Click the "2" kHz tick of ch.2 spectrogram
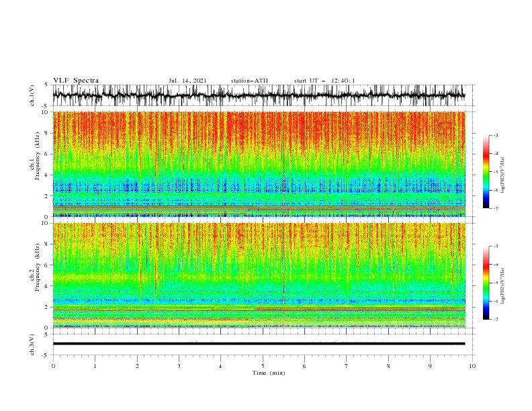The image size is (532, 411). point(48,307)
